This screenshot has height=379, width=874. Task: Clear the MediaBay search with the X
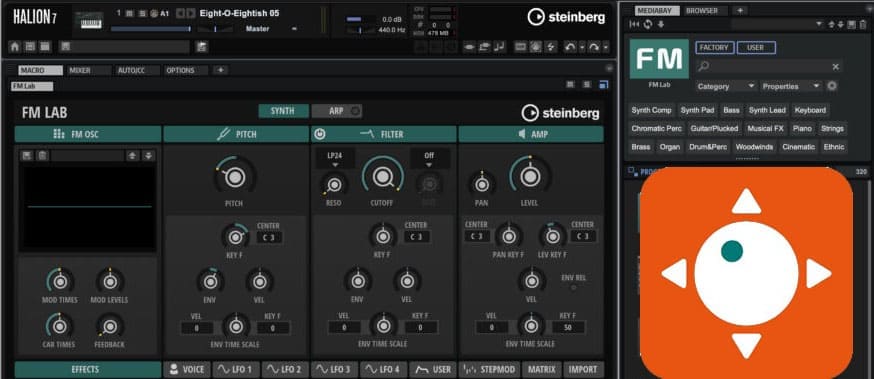tap(836, 66)
